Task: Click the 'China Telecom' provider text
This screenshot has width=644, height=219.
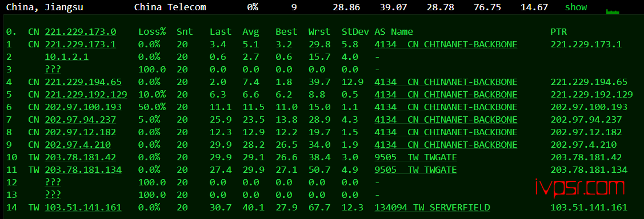Action: pyautogui.click(x=170, y=7)
